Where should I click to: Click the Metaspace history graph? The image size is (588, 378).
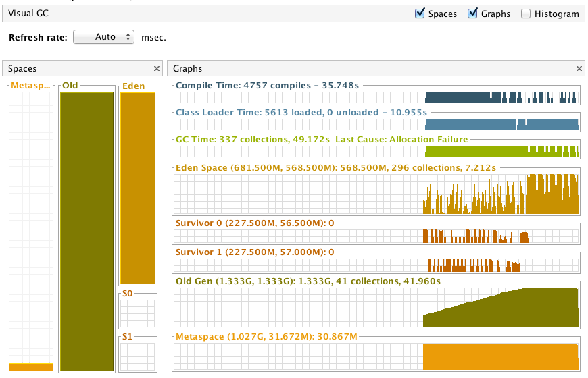click(376, 356)
